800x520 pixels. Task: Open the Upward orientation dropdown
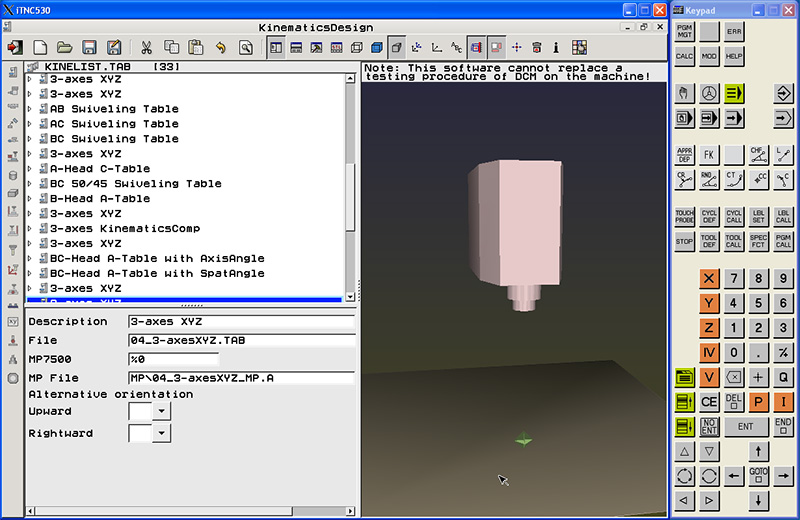click(161, 411)
